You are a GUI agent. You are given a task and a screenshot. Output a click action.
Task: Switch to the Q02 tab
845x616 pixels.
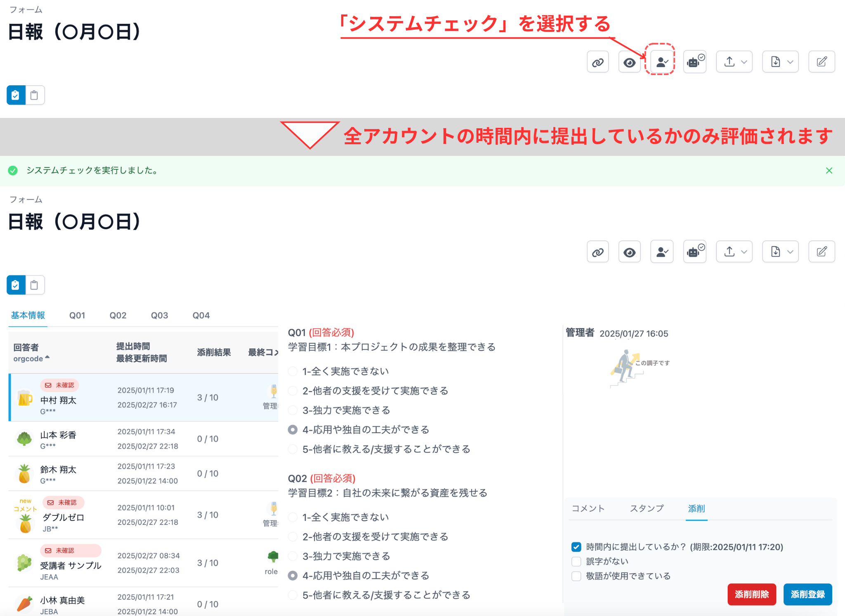pos(118,315)
